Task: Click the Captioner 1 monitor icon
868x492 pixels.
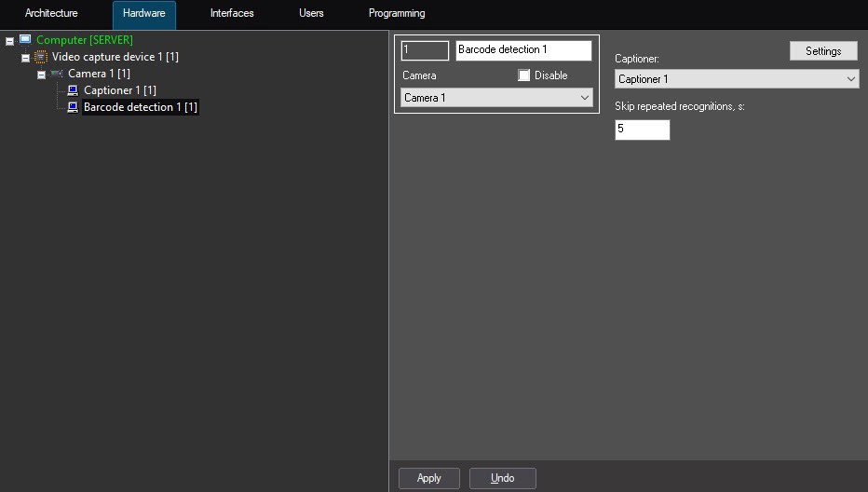Action: pos(73,90)
